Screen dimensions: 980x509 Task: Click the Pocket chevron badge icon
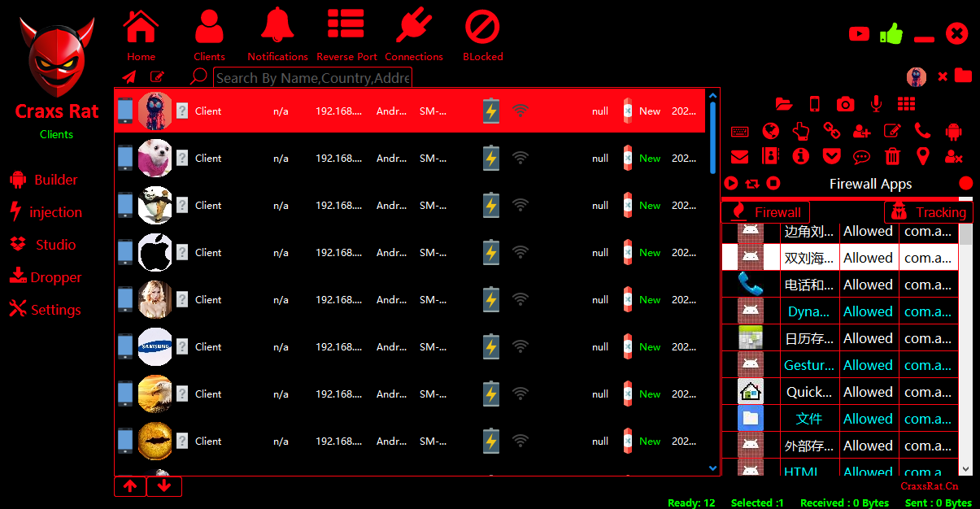831,156
